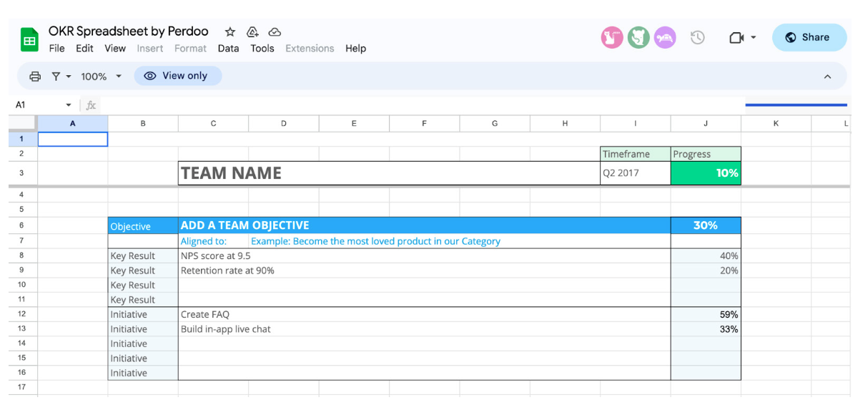Click the Share button

click(x=809, y=37)
